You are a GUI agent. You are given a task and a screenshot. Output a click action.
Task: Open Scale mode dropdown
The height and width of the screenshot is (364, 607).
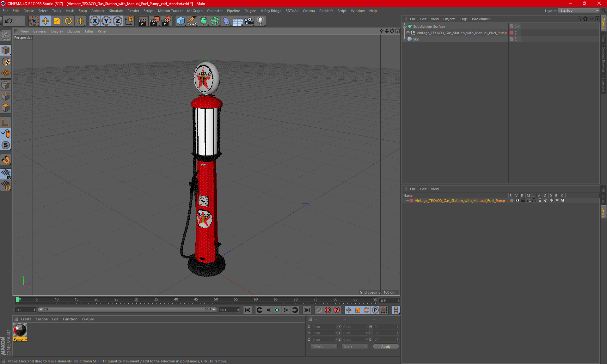pyautogui.click(x=355, y=346)
